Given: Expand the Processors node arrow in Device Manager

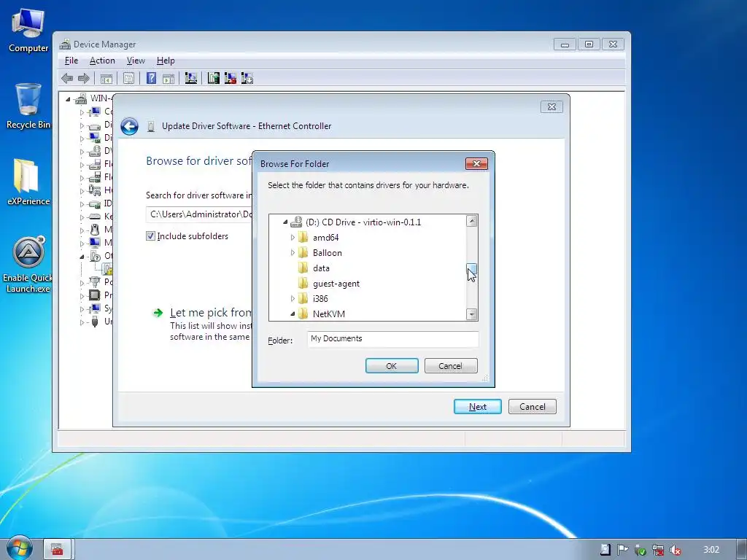Looking at the screenshot, I should point(82,296).
